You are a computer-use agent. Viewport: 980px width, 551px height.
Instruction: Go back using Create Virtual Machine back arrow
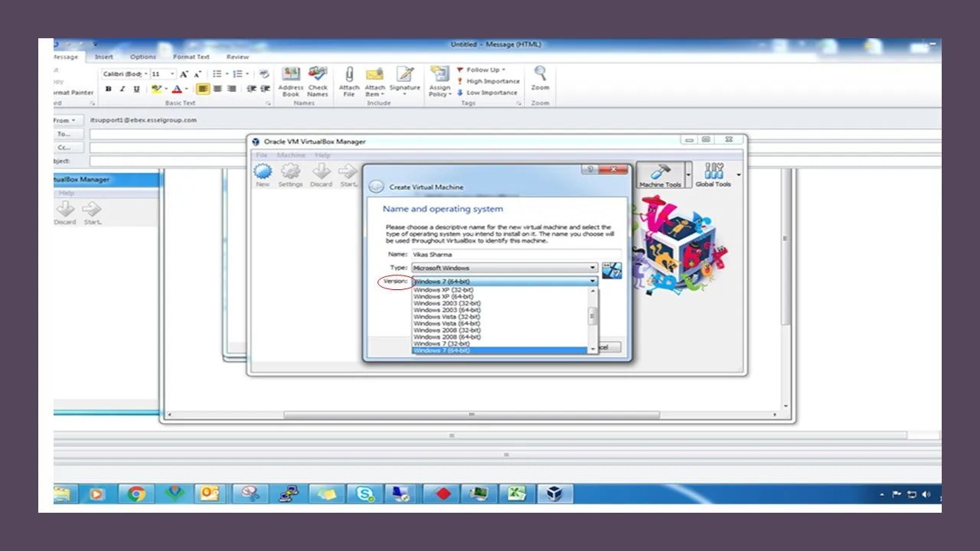[x=376, y=187]
